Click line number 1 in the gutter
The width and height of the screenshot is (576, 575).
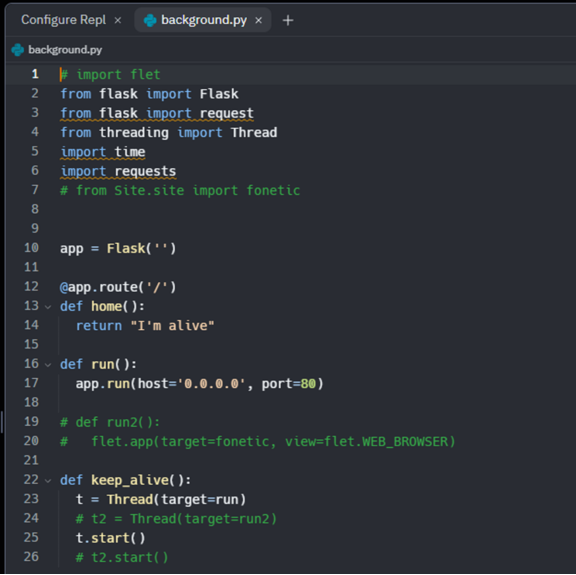point(35,74)
